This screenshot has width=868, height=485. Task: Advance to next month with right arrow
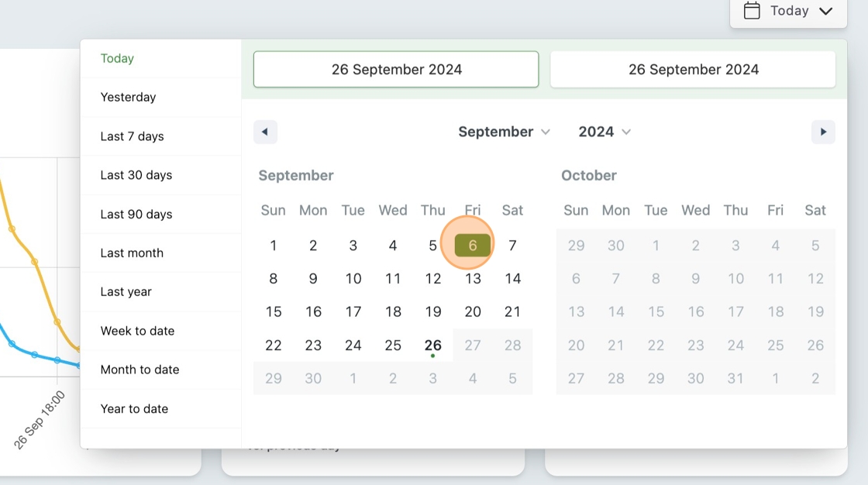click(823, 132)
